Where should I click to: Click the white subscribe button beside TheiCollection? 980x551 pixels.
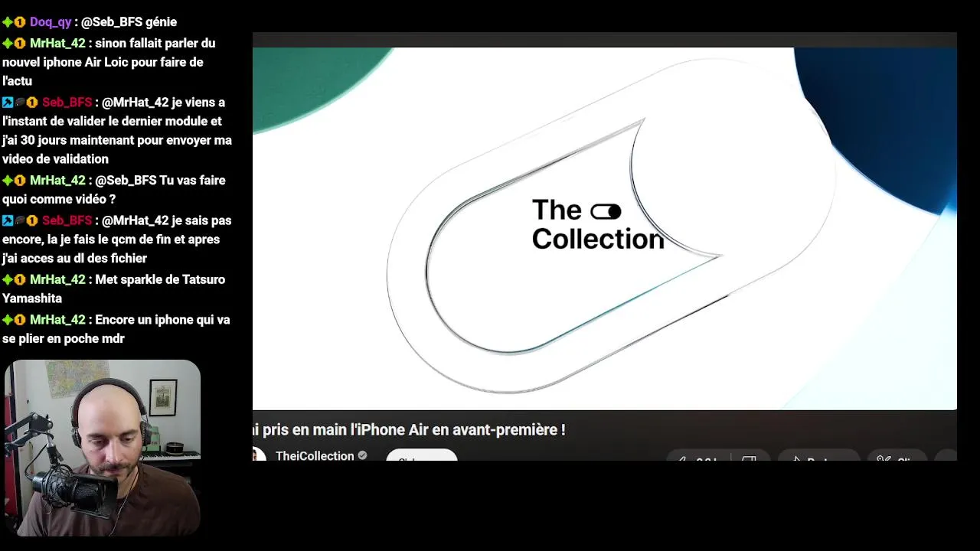click(x=422, y=456)
